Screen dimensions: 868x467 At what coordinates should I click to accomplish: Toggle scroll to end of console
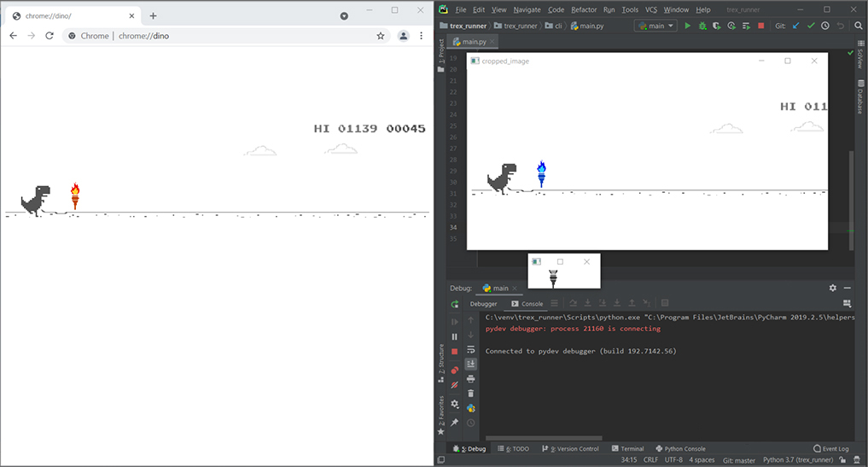(470, 364)
